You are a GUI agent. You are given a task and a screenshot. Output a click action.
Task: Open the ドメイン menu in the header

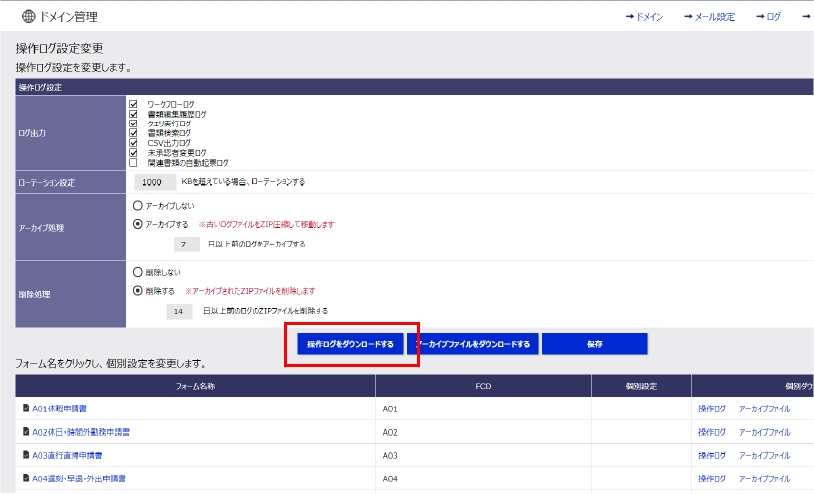point(644,17)
